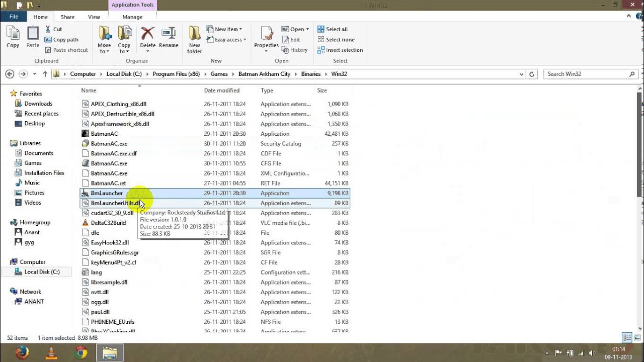
Task: Go forward with the Forward arrow
Action: click(x=23, y=74)
